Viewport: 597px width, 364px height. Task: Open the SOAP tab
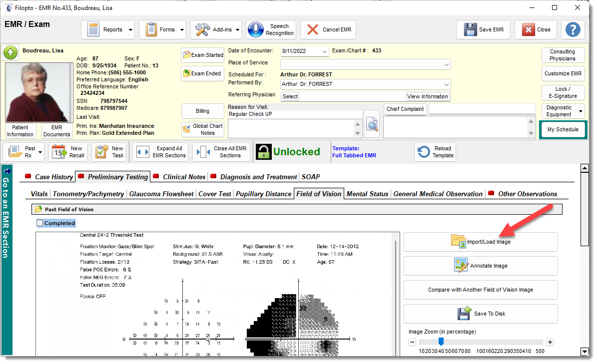tap(311, 177)
